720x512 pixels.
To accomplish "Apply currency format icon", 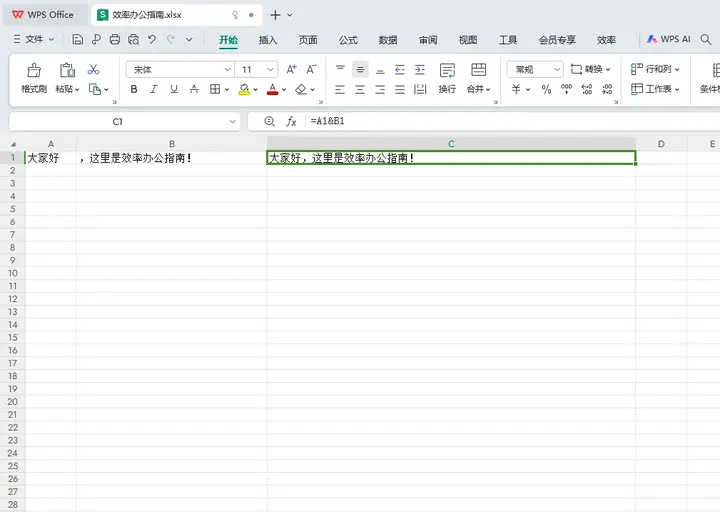I will pos(516,89).
